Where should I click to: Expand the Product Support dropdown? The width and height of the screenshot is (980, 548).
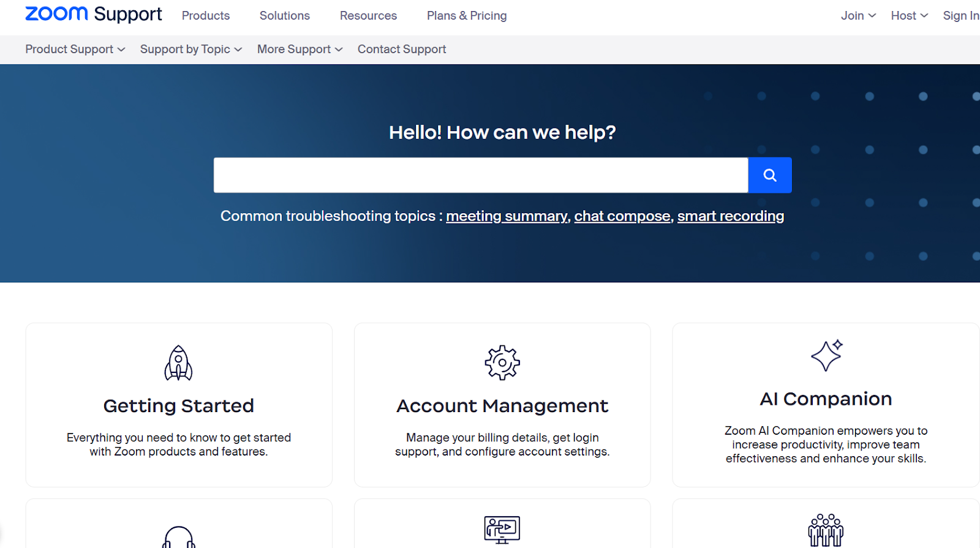pos(75,49)
